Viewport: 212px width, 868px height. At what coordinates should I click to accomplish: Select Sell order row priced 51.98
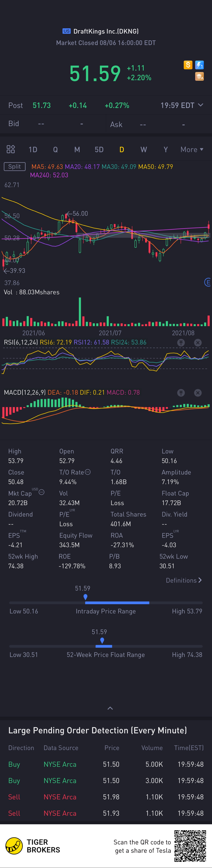click(x=106, y=797)
